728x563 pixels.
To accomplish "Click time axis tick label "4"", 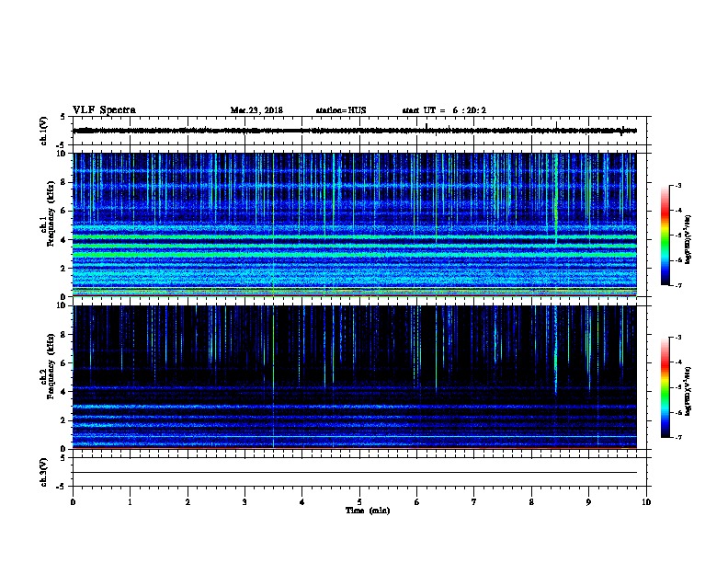I will pyautogui.click(x=302, y=501).
